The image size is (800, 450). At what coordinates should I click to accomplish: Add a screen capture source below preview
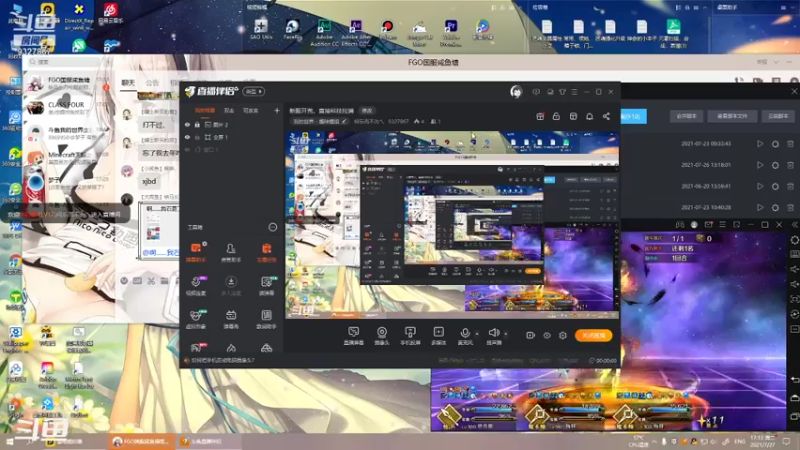[353, 336]
